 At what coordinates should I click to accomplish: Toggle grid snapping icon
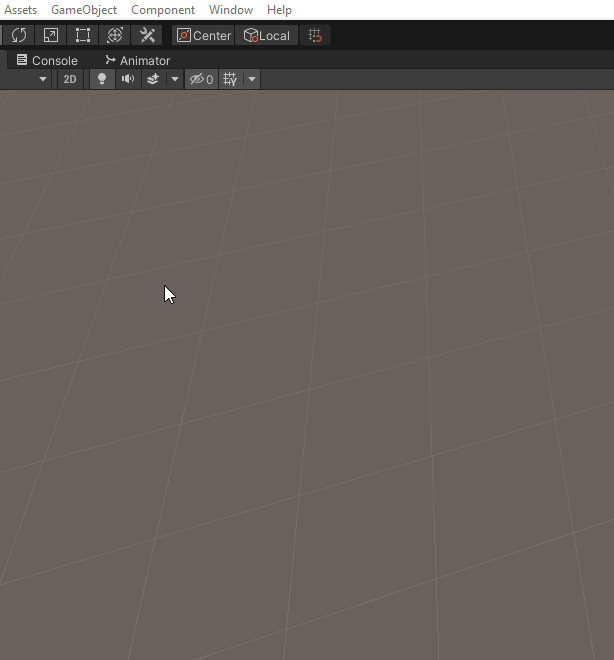(315, 35)
